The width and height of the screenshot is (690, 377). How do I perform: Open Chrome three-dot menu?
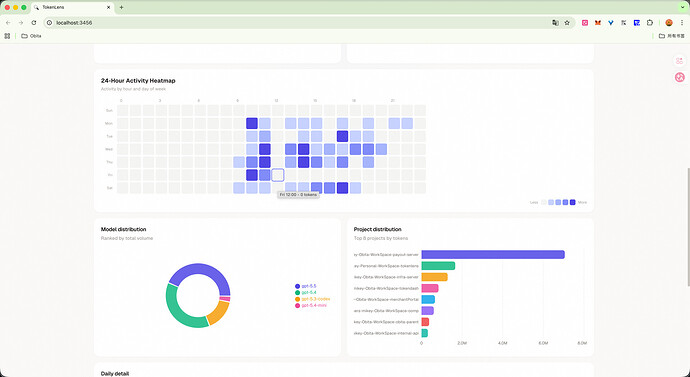(x=683, y=22)
